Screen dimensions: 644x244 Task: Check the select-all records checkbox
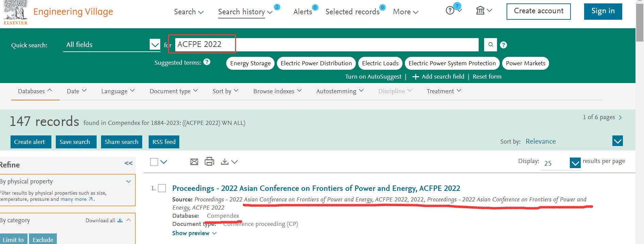tap(154, 162)
